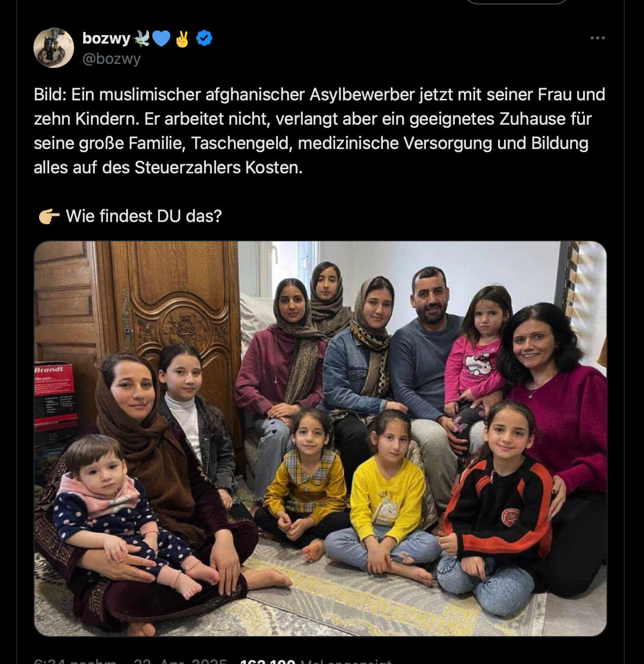Click the blue verified checkmark badge
This screenshot has width=644, height=664.
(204, 38)
